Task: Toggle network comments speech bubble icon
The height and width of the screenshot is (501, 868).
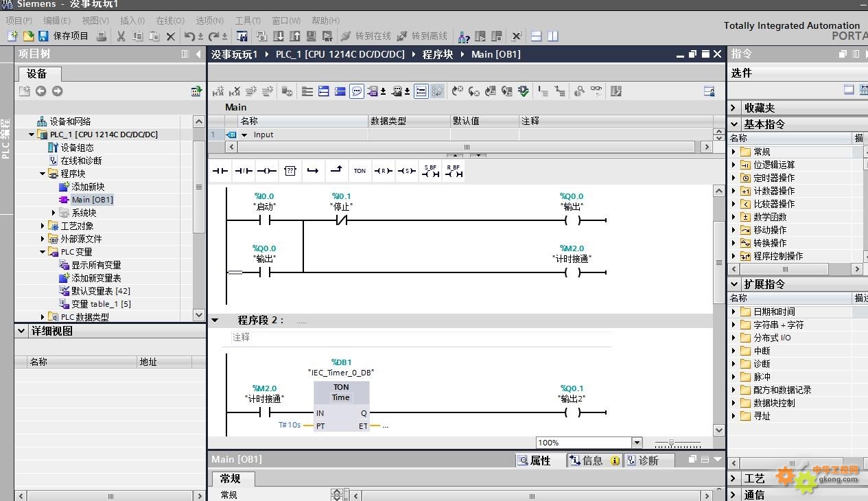Action: tap(357, 91)
